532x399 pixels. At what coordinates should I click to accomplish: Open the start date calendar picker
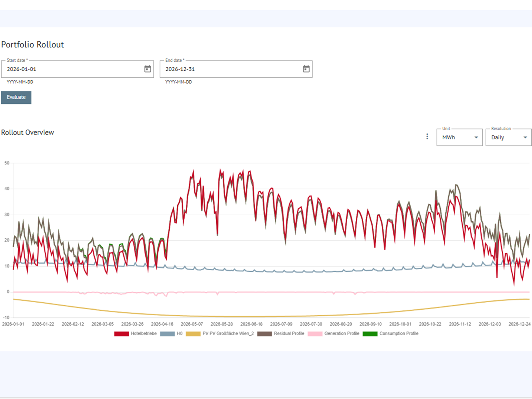click(147, 69)
